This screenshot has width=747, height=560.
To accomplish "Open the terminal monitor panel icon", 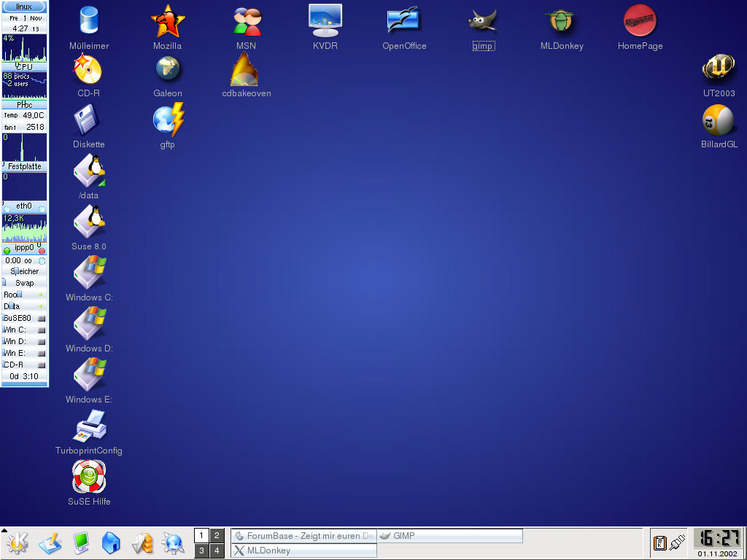I will click(x=81, y=542).
